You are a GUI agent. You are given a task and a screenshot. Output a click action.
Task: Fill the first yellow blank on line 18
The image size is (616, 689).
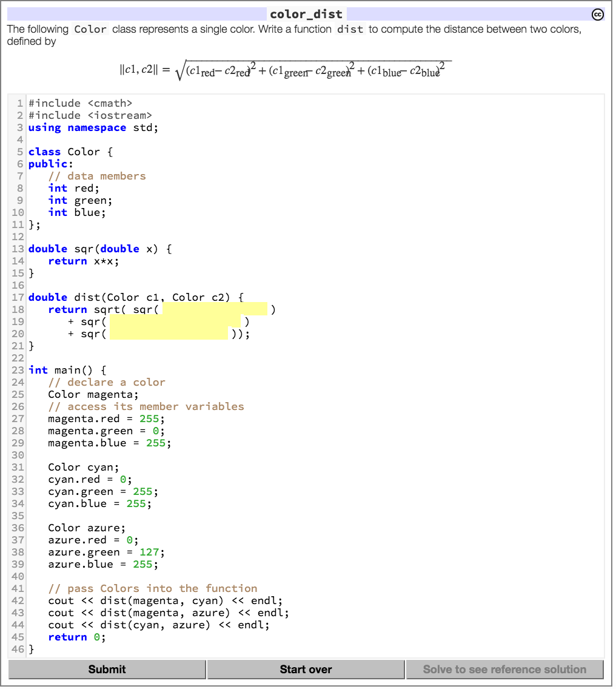coord(215,309)
